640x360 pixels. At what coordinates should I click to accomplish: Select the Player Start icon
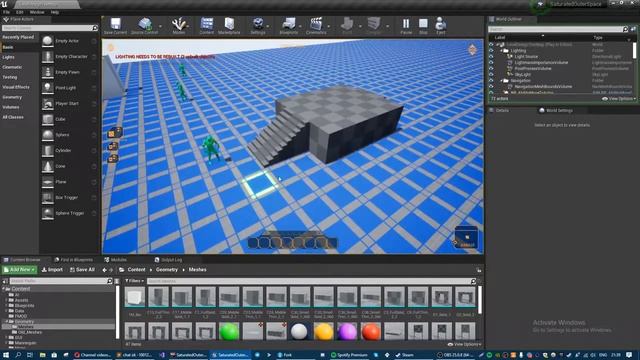coord(48,104)
